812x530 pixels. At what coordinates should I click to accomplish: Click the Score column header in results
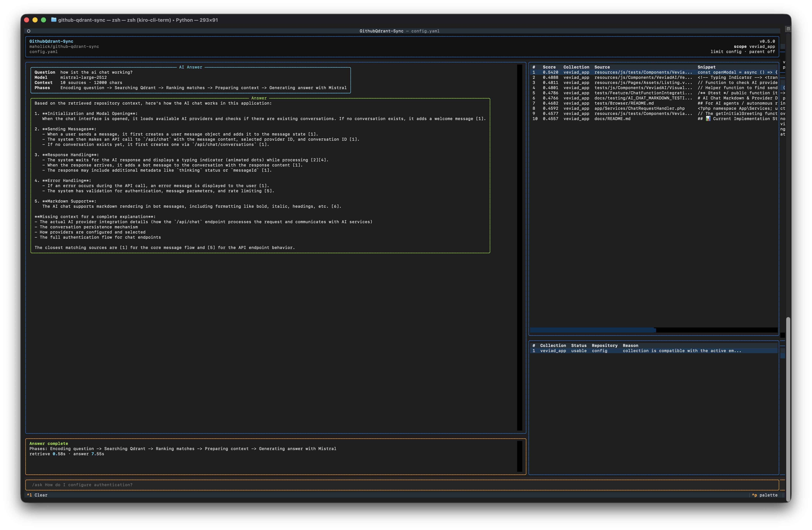(x=549, y=67)
